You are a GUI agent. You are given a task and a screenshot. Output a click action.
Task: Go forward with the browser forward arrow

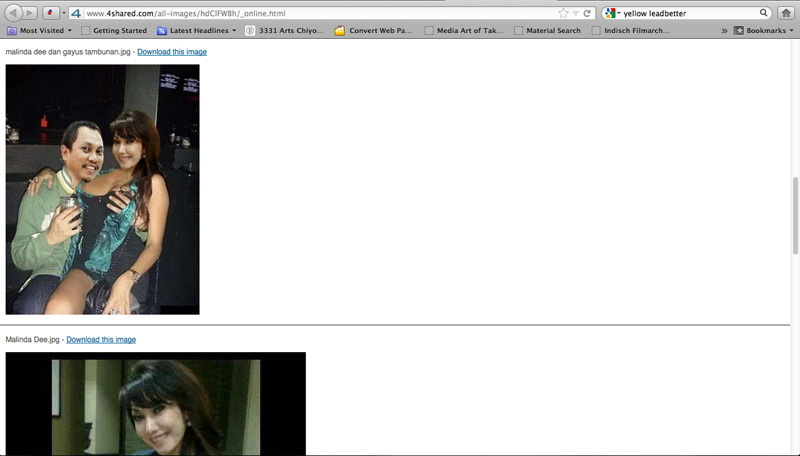pyautogui.click(x=30, y=13)
